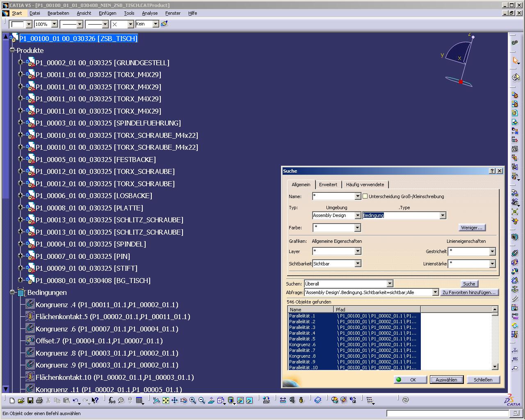Click Swap visible space icon
Image resolution: width=525 pixels, height=420 pixels.
coord(249,400)
